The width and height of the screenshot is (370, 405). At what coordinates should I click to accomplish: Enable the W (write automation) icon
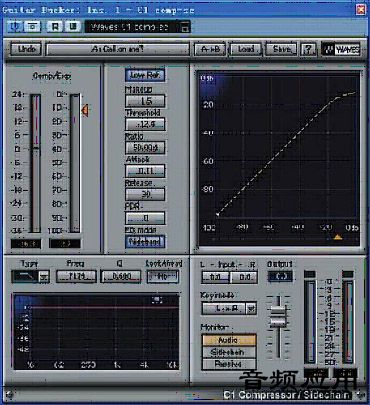click(73, 26)
